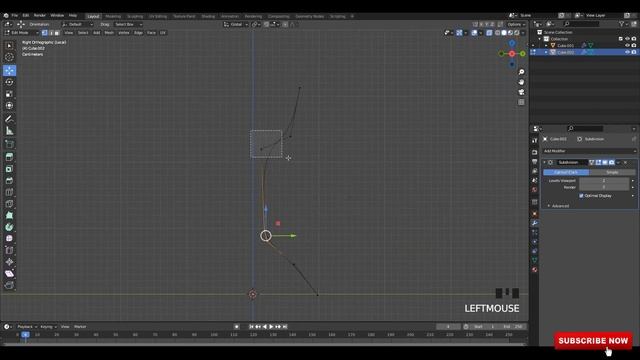The image size is (640, 360).
Task: Select the Smooth vertices tool
Action: [9, 238]
